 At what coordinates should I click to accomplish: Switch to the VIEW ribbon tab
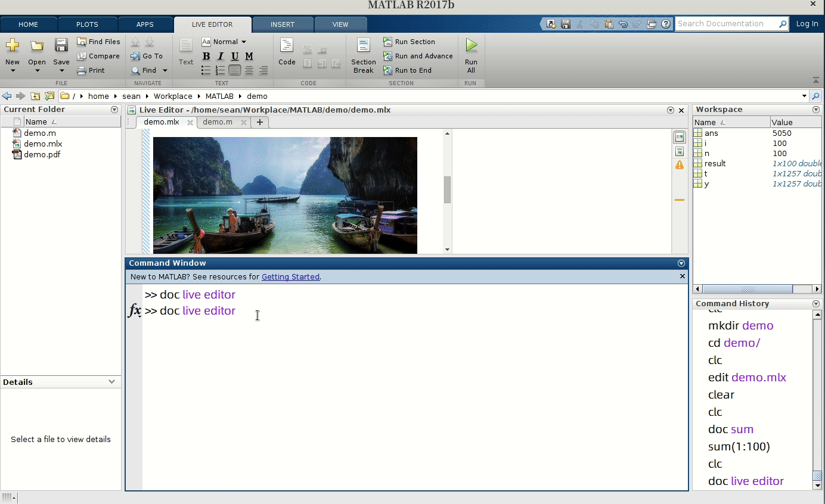pos(340,24)
